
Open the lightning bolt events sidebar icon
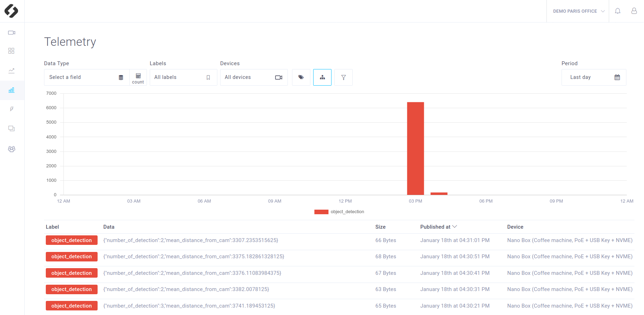coord(12,109)
